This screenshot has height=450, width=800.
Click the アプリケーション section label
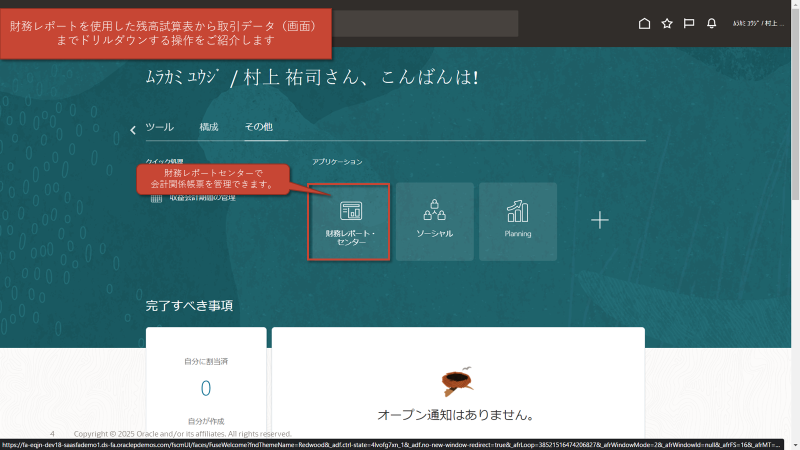point(337,162)
